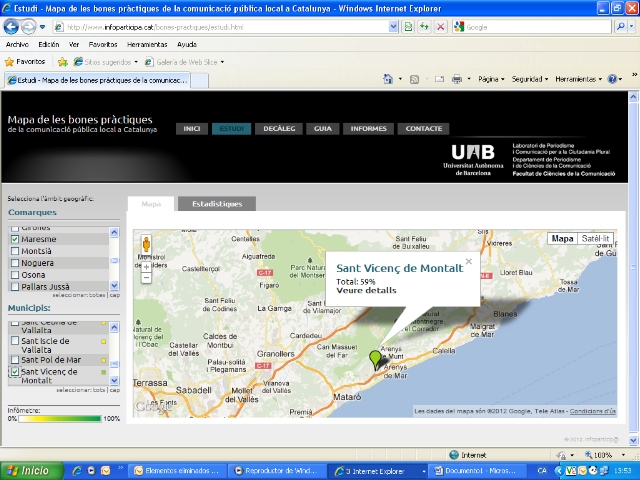The height and width of the screenshot is (480, 640).
Task: Check the Sant Pol de Mar checkbox
Action: [15, 360]
